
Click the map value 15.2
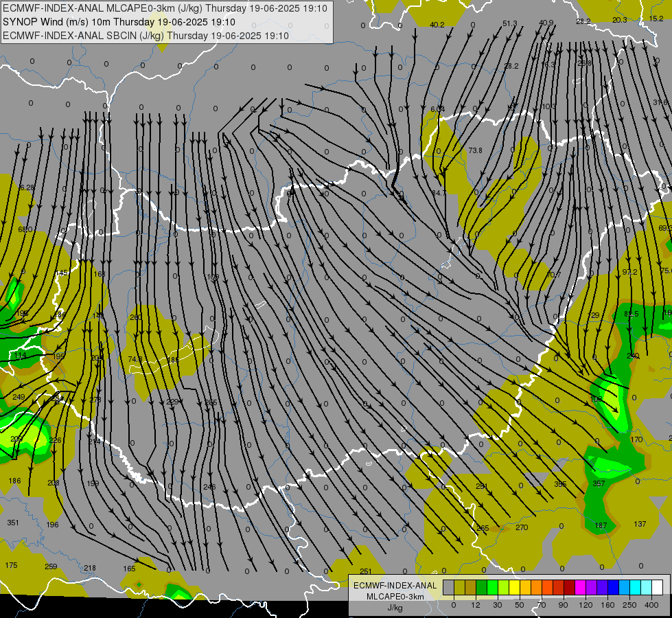[x=656, y=19]
